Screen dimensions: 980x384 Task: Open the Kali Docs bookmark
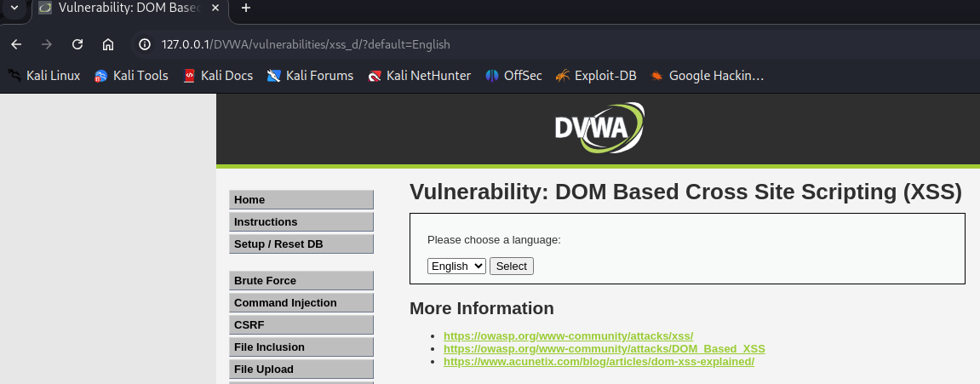click(218, 76)
